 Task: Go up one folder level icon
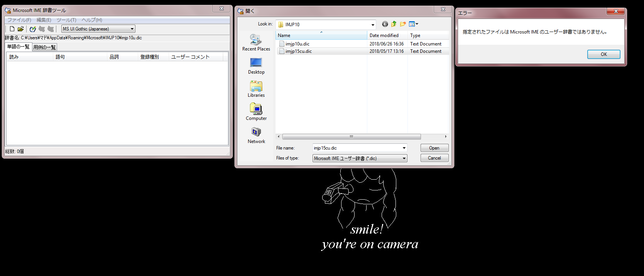(x=394, y=24)
